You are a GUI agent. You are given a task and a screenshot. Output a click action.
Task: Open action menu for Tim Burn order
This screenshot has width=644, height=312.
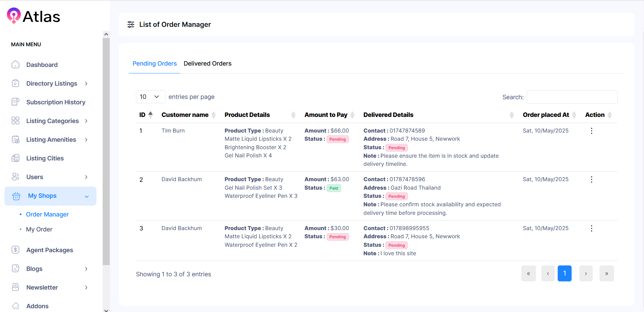point(591,131)
